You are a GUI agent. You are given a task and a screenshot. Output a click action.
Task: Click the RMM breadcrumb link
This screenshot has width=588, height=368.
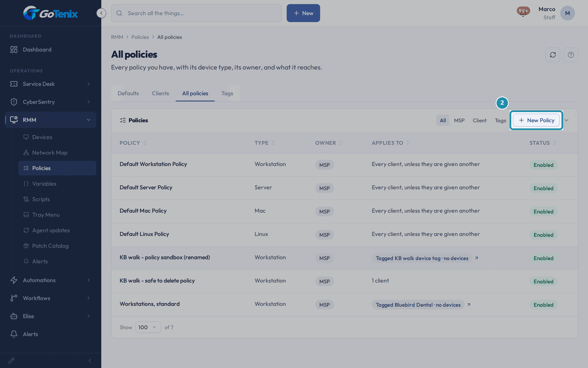tap(117, 37)
